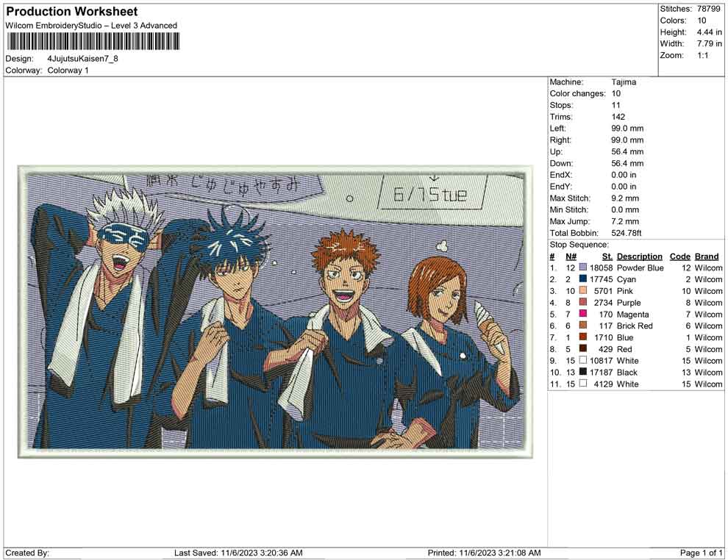
Task: Click the Height value 4.44 in
Action: [x=709, y=32]
